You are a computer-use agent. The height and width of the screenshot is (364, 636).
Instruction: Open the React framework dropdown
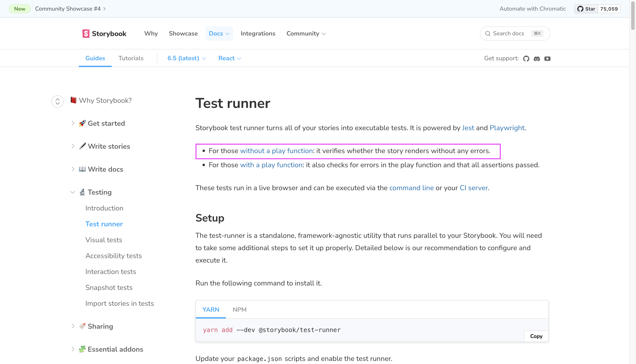click(x=229, y=58)
